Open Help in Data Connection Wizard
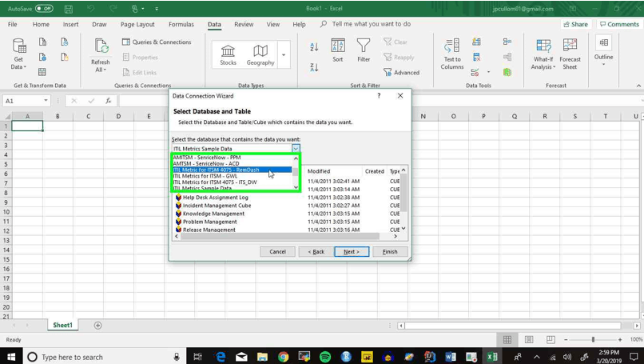This screenshot has height=364, width=644. coord(379,95)
